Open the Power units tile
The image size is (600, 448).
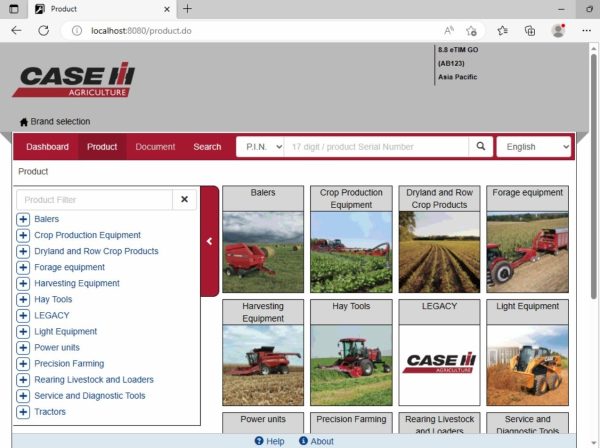click(263, 423)
